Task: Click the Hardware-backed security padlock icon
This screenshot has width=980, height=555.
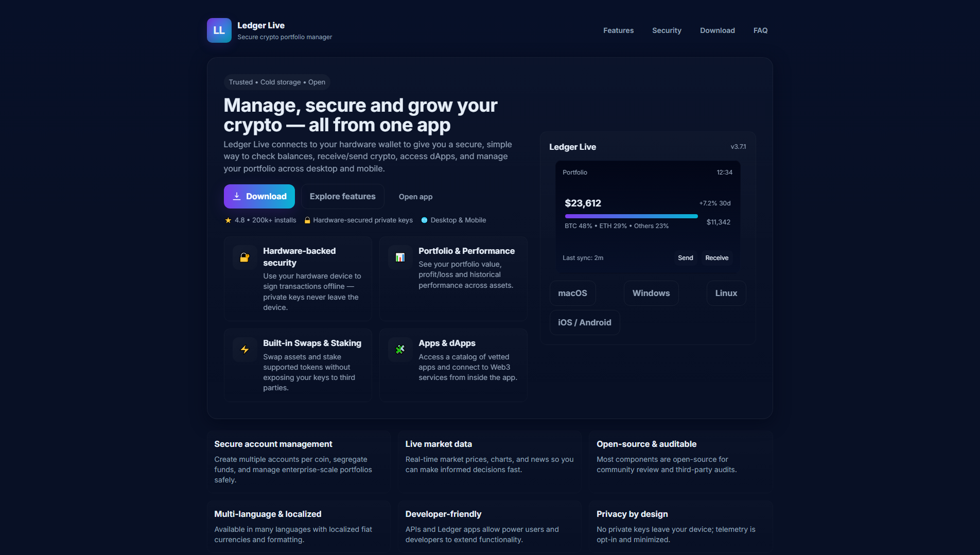Action: [244, 257]
